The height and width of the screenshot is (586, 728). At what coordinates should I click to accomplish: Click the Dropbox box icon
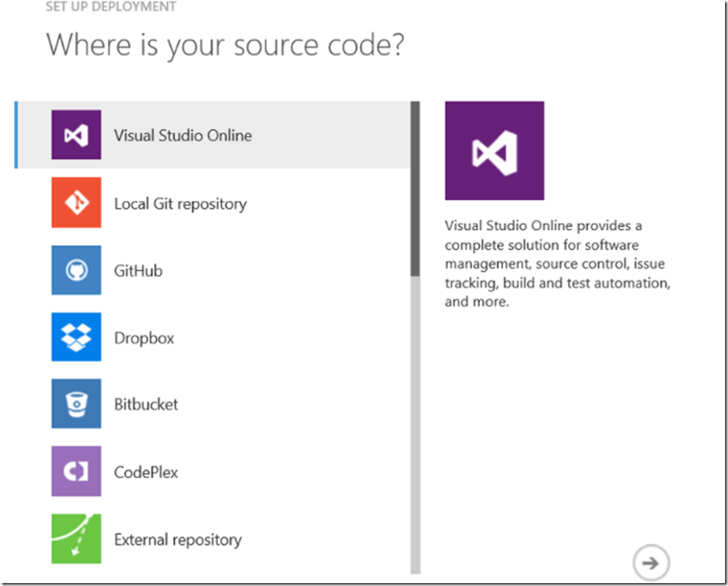(x=76, y=337)
